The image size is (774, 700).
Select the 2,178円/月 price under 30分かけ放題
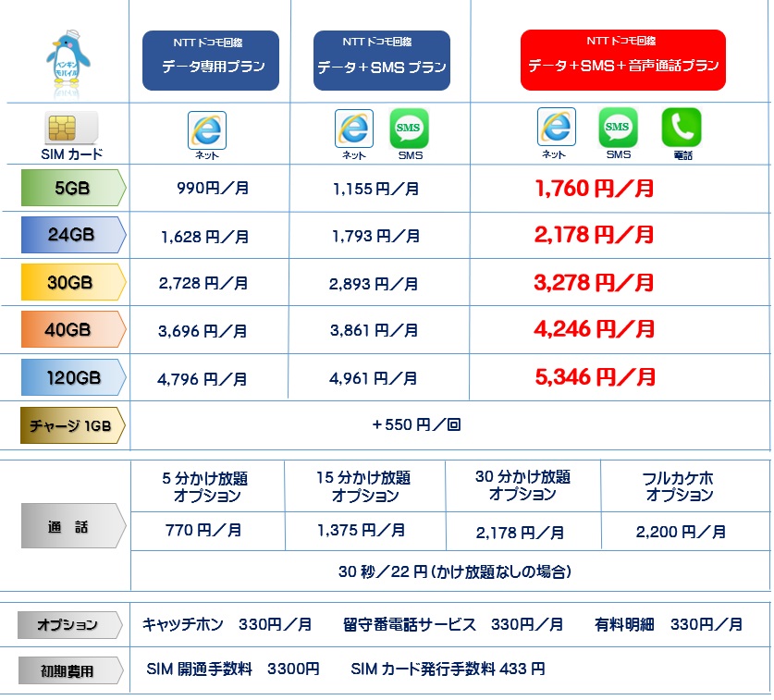521,533
